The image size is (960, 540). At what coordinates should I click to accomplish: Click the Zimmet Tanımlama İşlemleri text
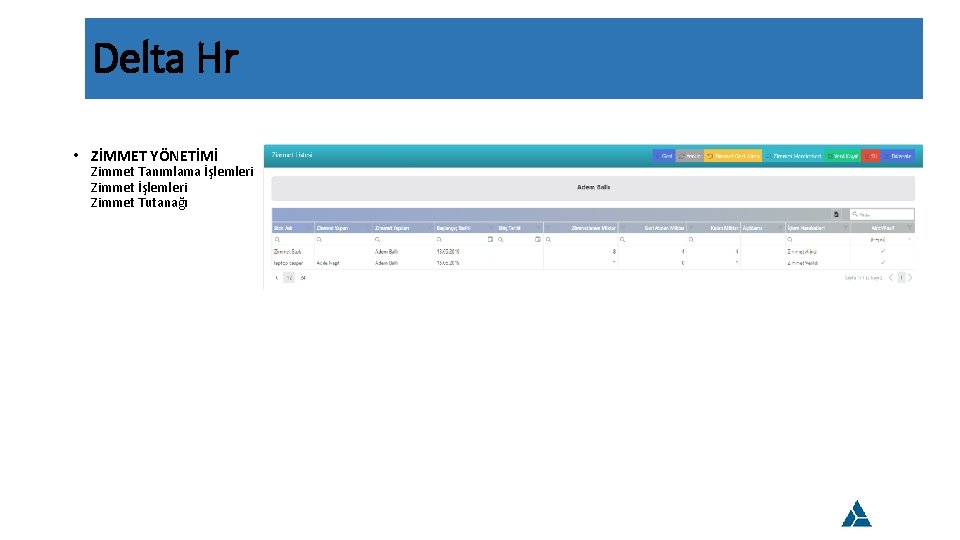coord(171,171)
